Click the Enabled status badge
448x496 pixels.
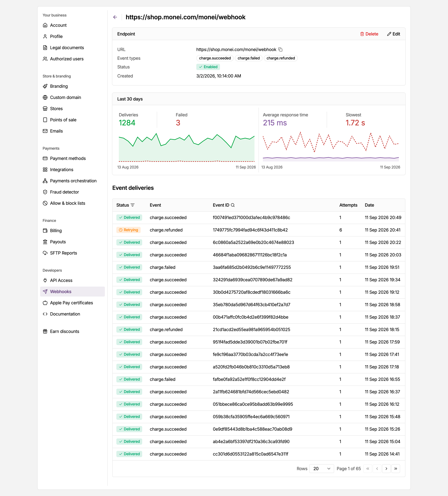[x=208, y=67]
